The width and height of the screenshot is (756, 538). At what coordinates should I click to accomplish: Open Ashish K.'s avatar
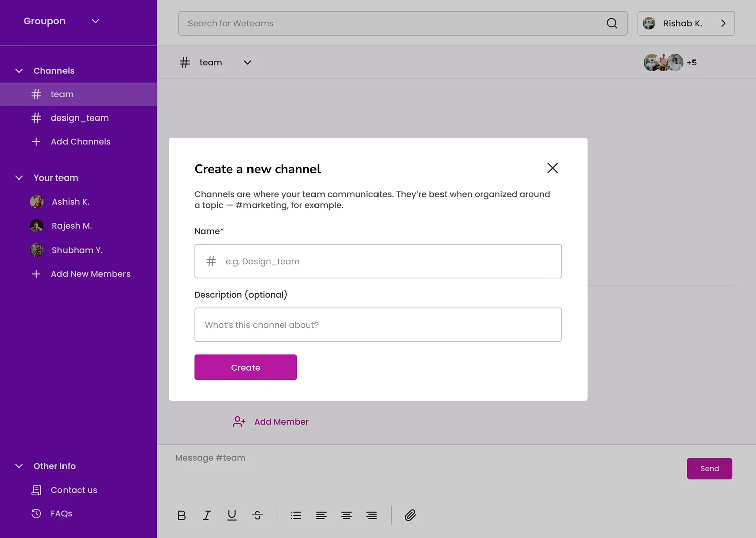[37, 202]
